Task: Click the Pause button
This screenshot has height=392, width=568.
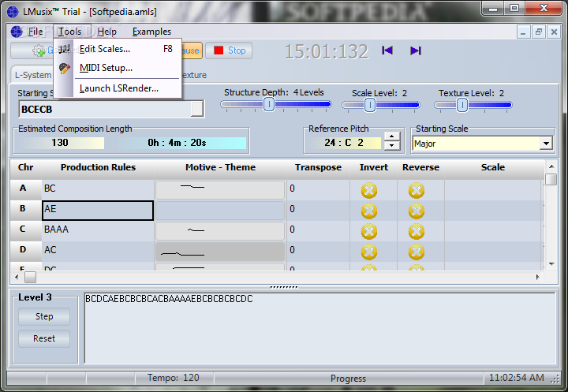Action: tap(191, 50)
